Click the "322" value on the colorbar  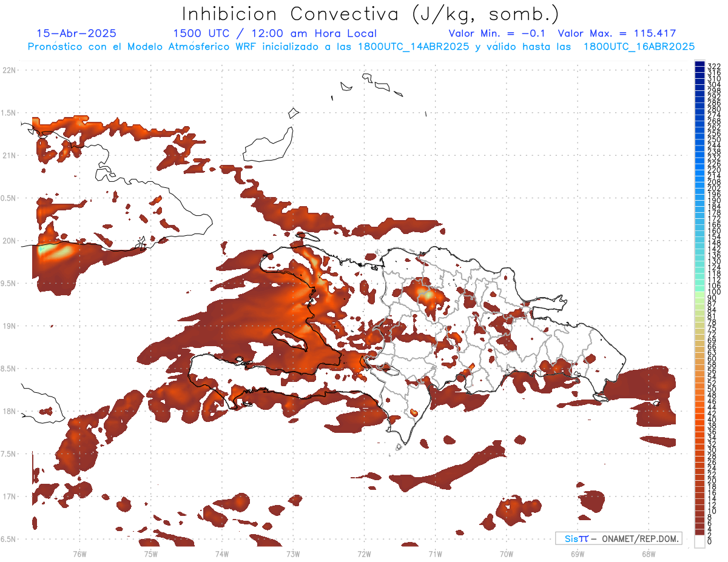(x=714, y=67)
